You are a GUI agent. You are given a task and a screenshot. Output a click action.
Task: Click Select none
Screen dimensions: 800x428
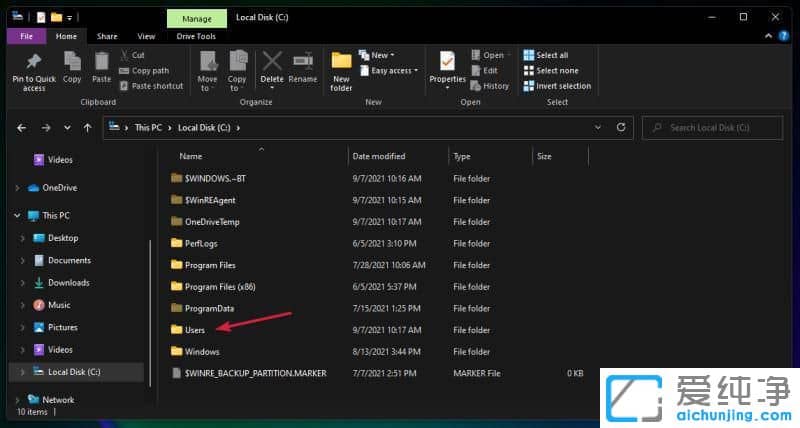pyautogui.click(x=551, y=70)
